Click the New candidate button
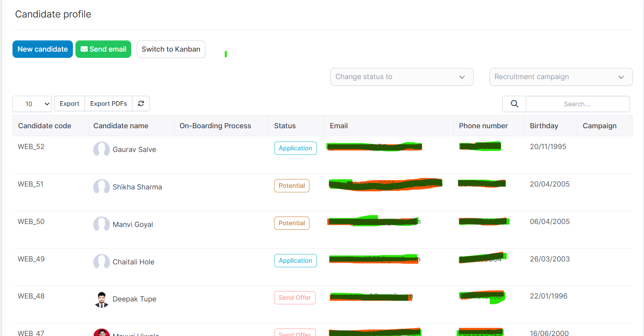Viewport: 644px width, 336px height. [x=42, y=49]
